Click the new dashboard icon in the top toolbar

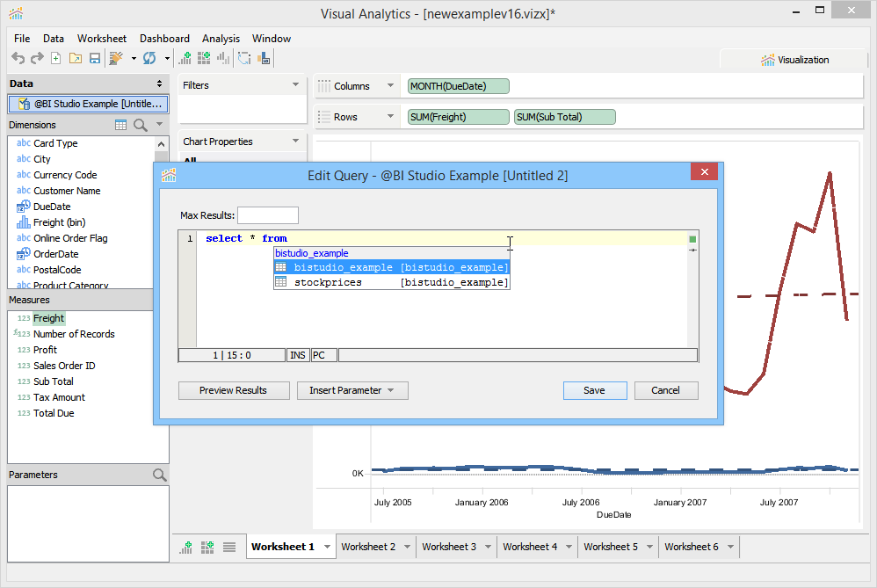(204, 59)
